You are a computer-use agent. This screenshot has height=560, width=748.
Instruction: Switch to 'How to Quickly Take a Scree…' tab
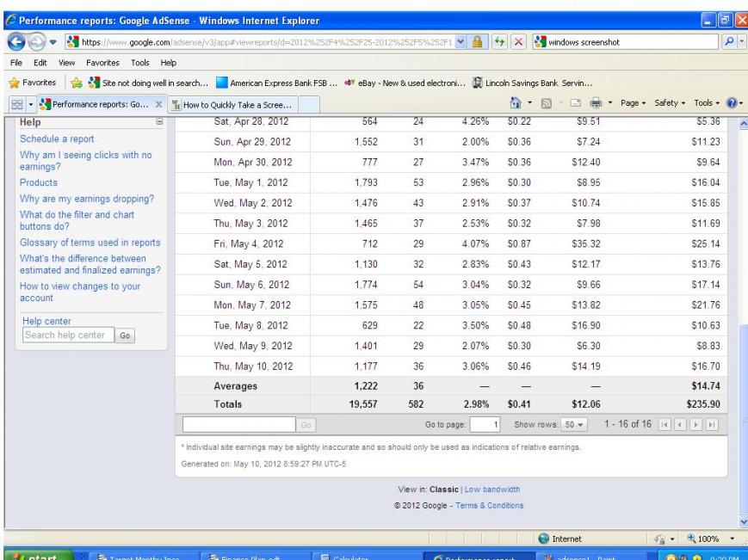pyautogui.click(x=232, y=104)
